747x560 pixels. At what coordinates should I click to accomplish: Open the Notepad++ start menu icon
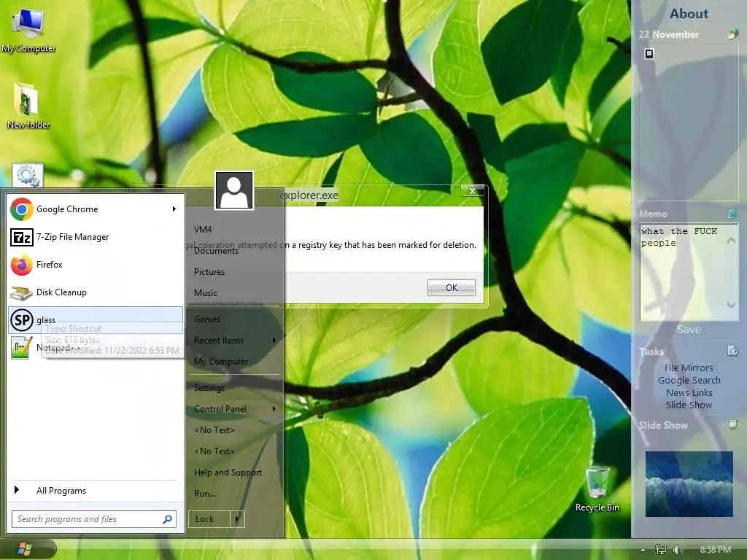(22, 348)
